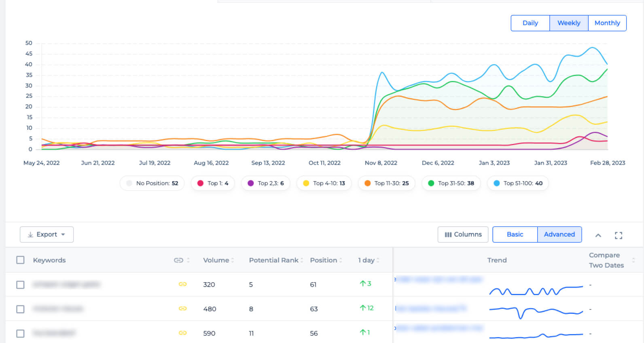Toggle the Top 11-30 legend series
The image size is (644, 343).
click(387, 183)
